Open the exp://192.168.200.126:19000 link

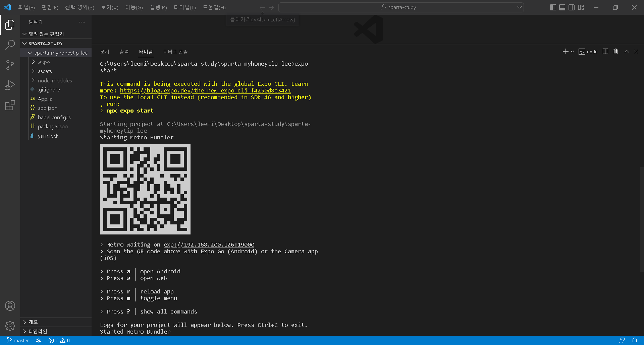[209, 245]
